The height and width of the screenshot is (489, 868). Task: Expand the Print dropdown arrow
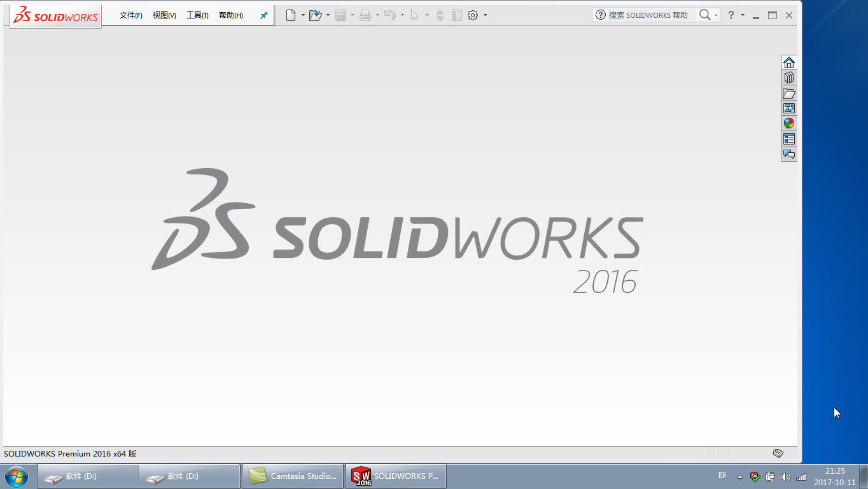pos(377,15)
